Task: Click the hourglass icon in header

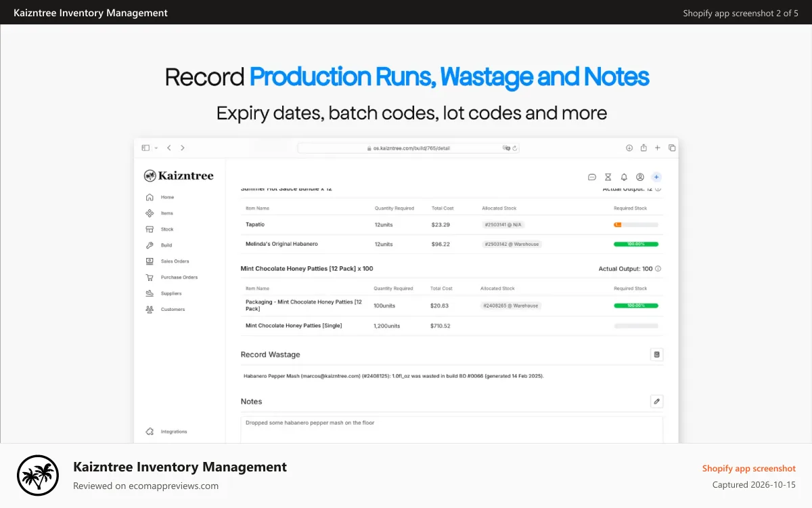Action: [608, 177]
